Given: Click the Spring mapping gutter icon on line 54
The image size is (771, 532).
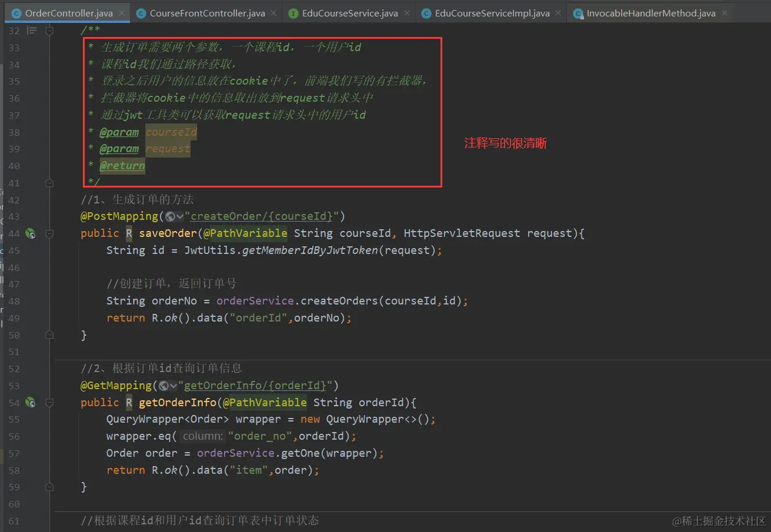Looking at the screenshot, I should click(x=31, y=403).
